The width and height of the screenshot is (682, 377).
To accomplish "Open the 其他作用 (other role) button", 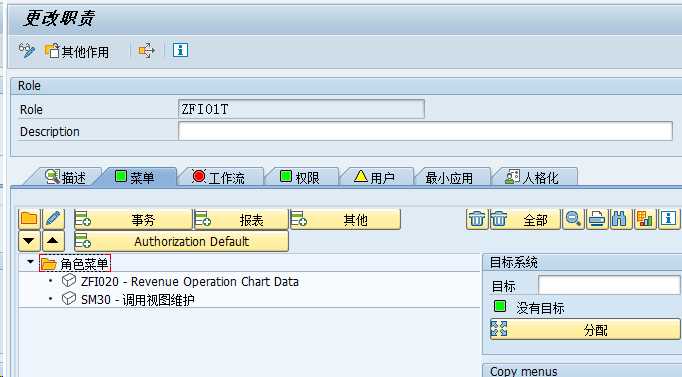I will 77,51.
